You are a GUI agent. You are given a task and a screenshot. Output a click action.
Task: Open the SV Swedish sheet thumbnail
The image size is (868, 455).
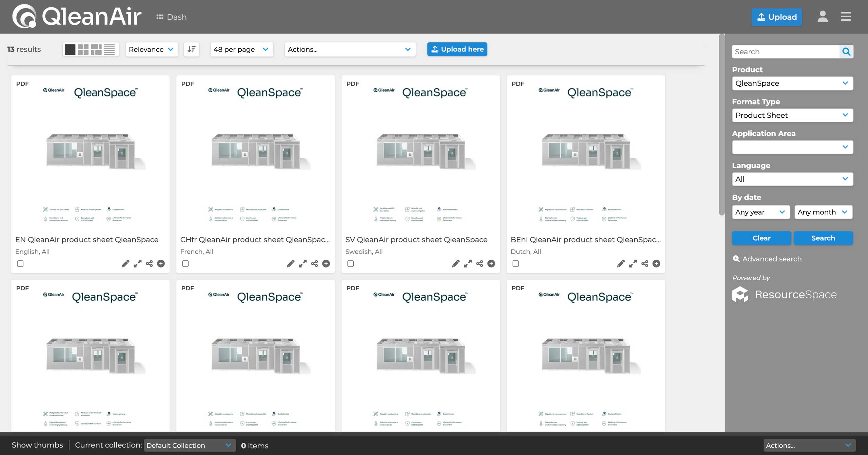click(x=421, y=154)
